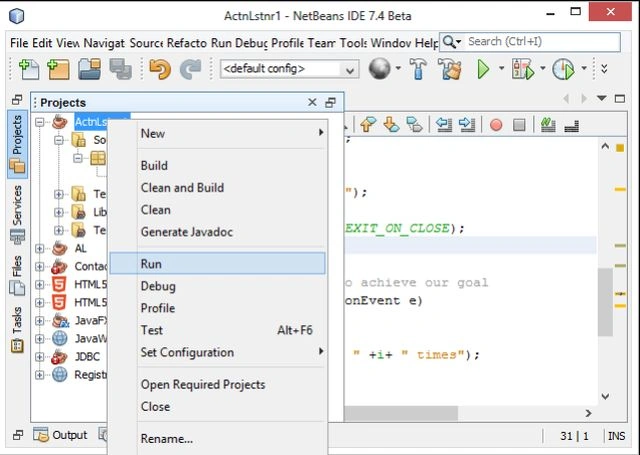Click the red start macro recording icon
The height and width of the screenshot is (455, 640).
(x=496, y=125)
